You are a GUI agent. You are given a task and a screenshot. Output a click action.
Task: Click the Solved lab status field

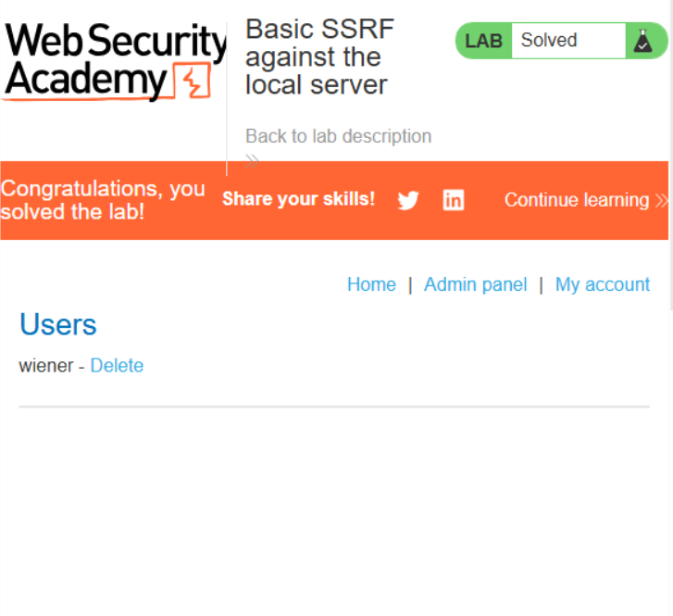click(567, 41)
